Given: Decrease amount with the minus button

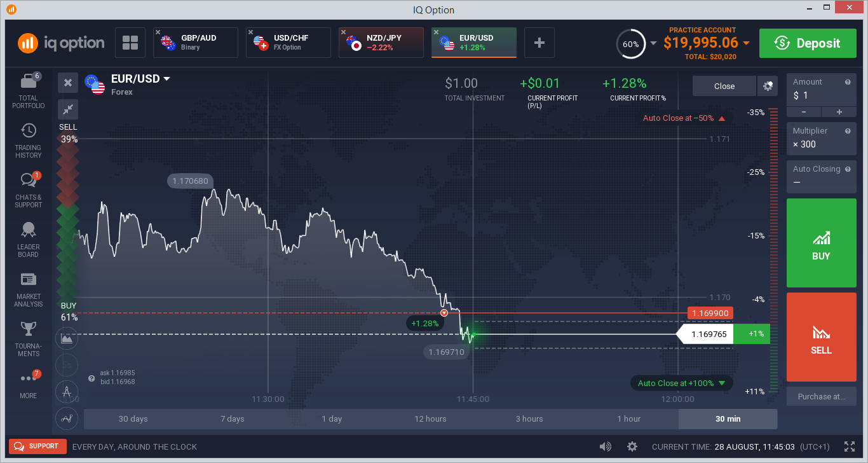Looking at the screenshot, I should coord(804,112).
